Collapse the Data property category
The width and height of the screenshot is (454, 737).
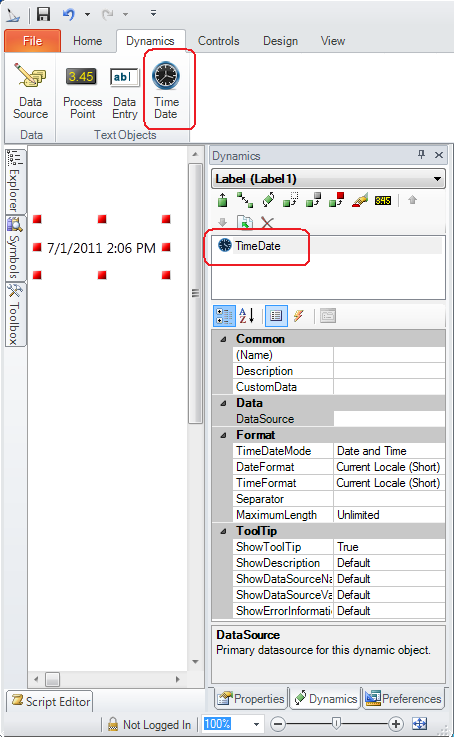pos(223,403)
